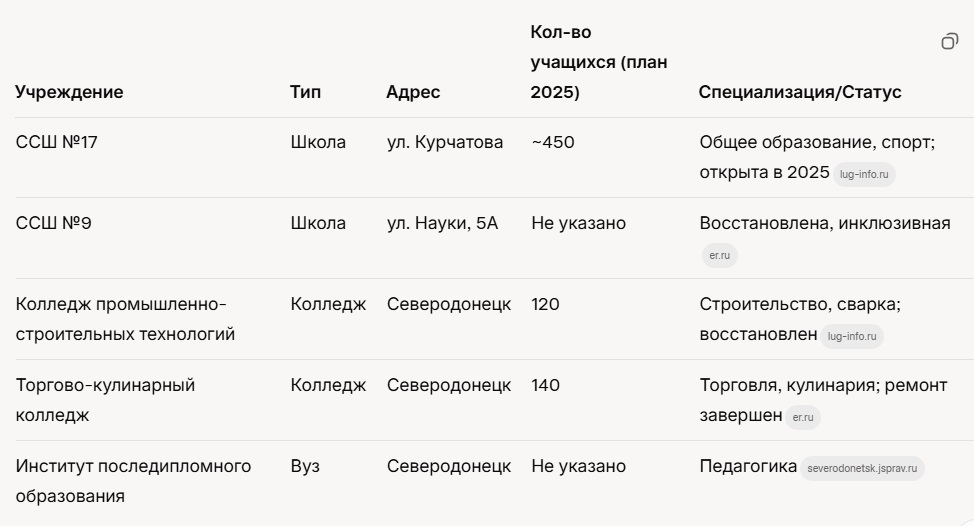Open er.ru source in ССШ №9 row
The width and height of the screenshot is (974, 526).
click(719, 256)
